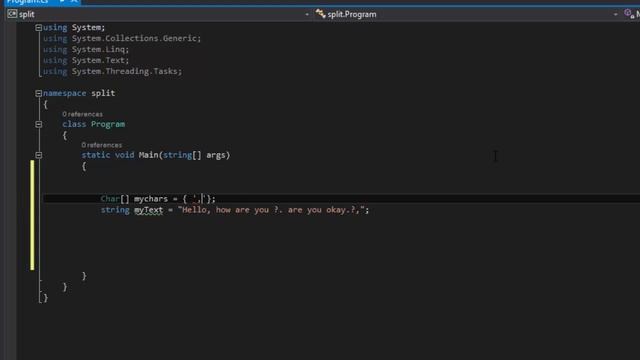Collapse the namespace split block
The width and height of the screenshot is (640, 360).
point(38,93)
